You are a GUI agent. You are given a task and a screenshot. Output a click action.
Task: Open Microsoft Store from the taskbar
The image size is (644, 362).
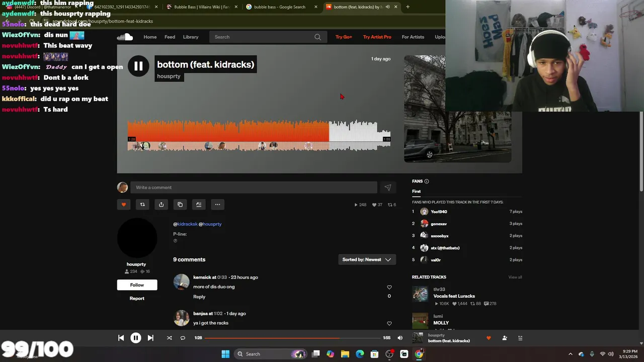pos(374,354)
